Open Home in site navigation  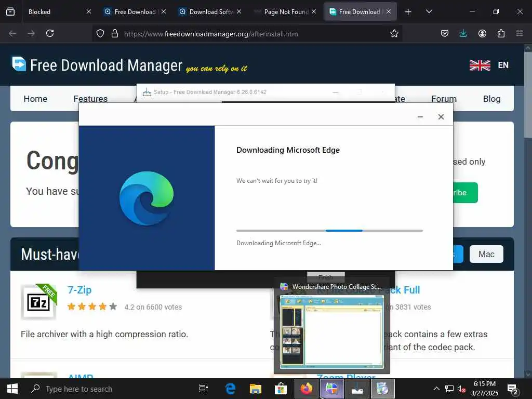point(35,99)
